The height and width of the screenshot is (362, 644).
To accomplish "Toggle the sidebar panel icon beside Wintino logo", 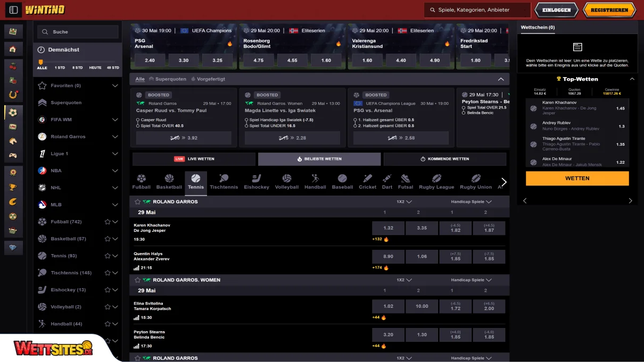I will 13,10.
